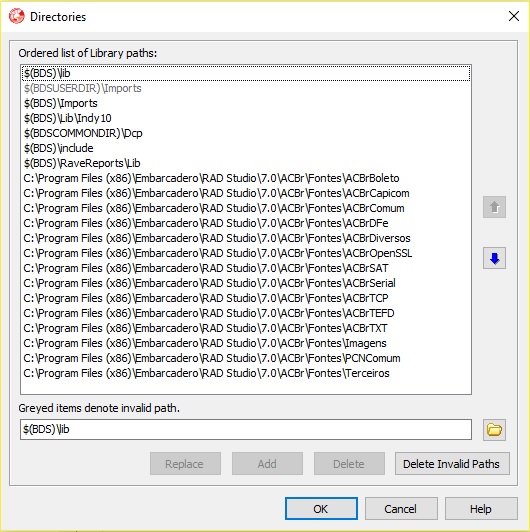The width and height of the screenshot is (530, 532).
Task: Cancel the Directories dialog
Action: [401, 509]
